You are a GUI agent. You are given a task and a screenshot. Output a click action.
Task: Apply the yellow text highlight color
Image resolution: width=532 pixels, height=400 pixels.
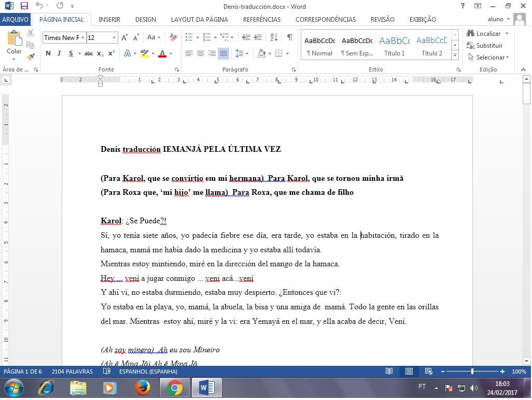coord(145,53)
